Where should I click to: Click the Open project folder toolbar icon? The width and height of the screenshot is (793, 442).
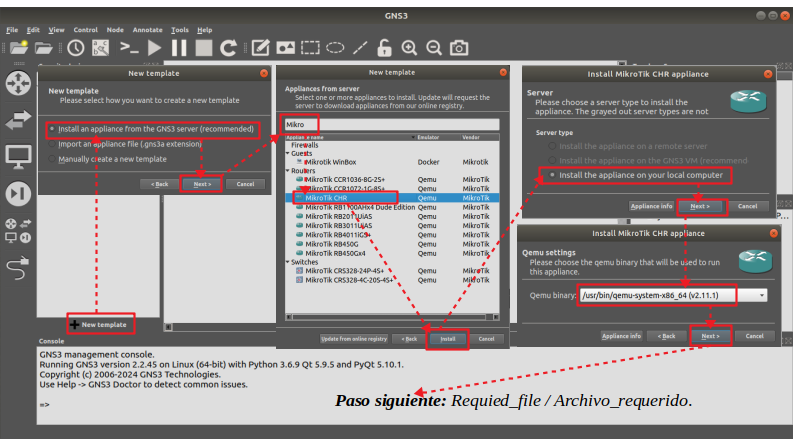coord(43,48)
